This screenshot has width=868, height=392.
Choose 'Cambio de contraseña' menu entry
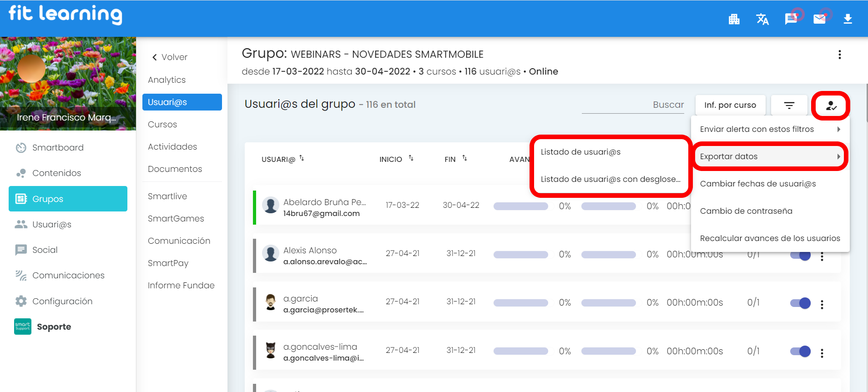tap(746, 211)
